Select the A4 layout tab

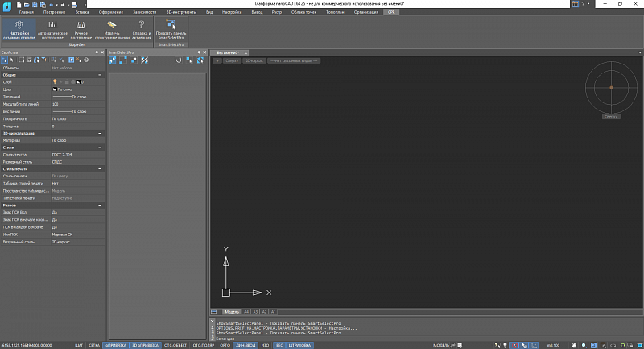[x=246, y=312]
